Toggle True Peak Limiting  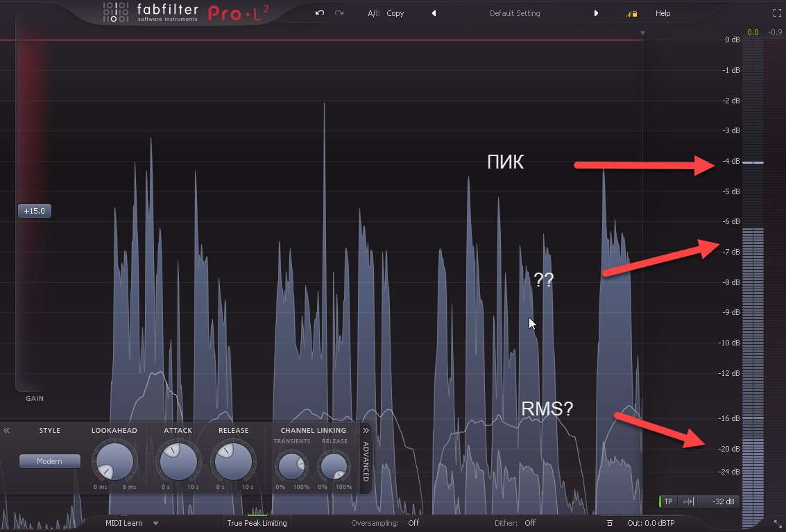tap(257, 523)
